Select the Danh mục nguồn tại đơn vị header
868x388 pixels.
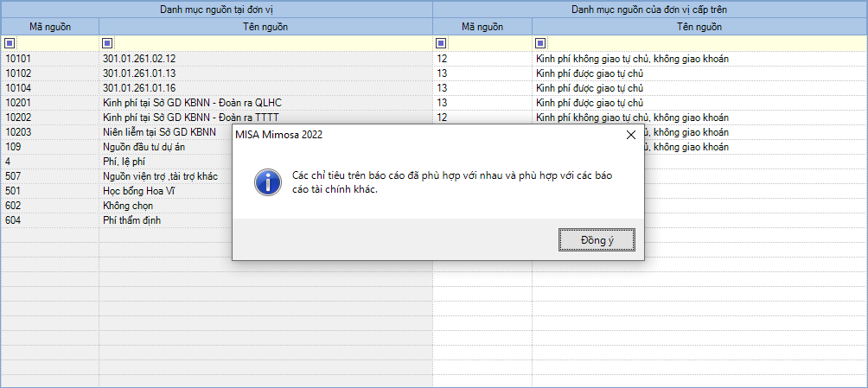click(216, 10)
